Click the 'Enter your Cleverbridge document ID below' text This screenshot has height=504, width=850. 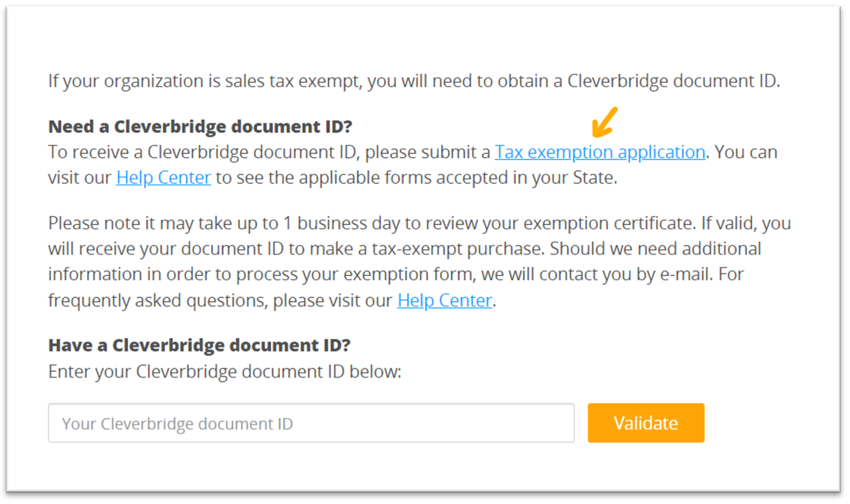(225, 371)
